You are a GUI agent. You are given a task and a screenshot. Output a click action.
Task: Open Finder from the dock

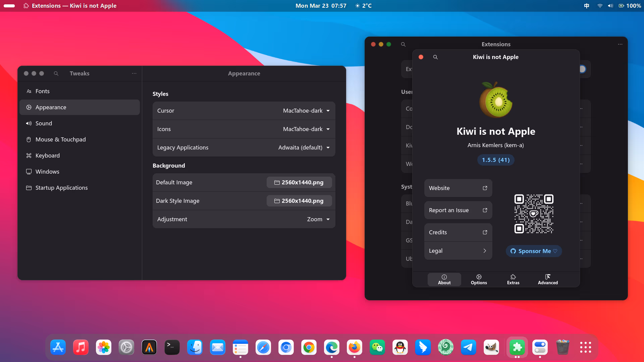point(195,347)
